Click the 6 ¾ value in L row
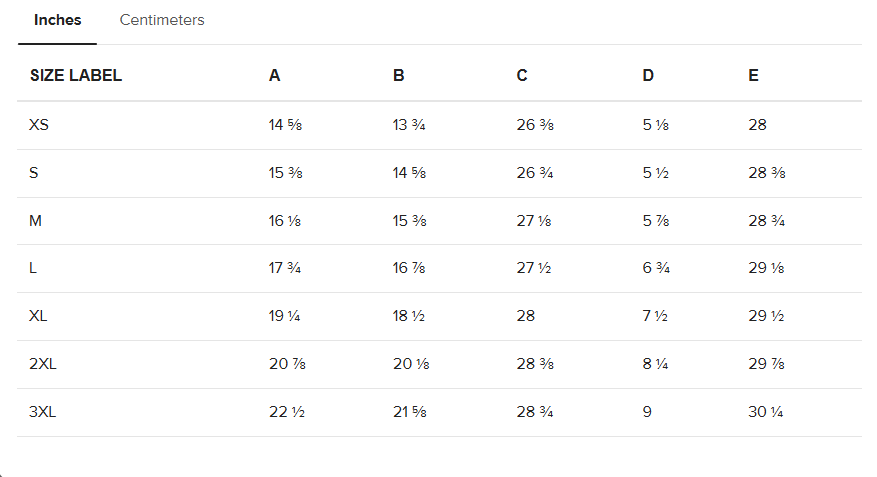Screen dimensions: 877x477 pyautogui.click(x=656, y=268)
